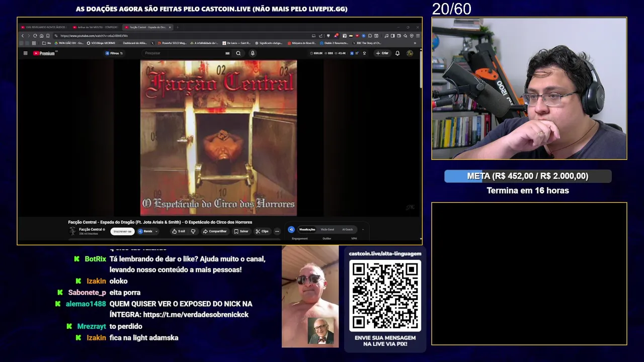Click the youtube.com address bar URL
This screenshot has height=362, width=644.
[94, 36]
